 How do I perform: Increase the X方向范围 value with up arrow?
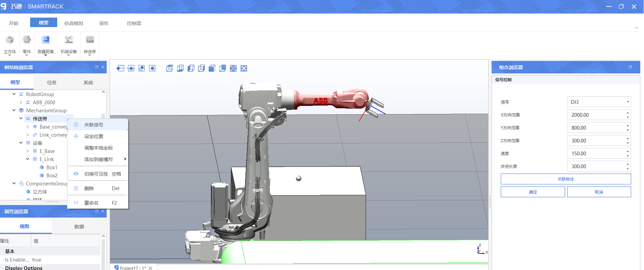click(628, 113)
